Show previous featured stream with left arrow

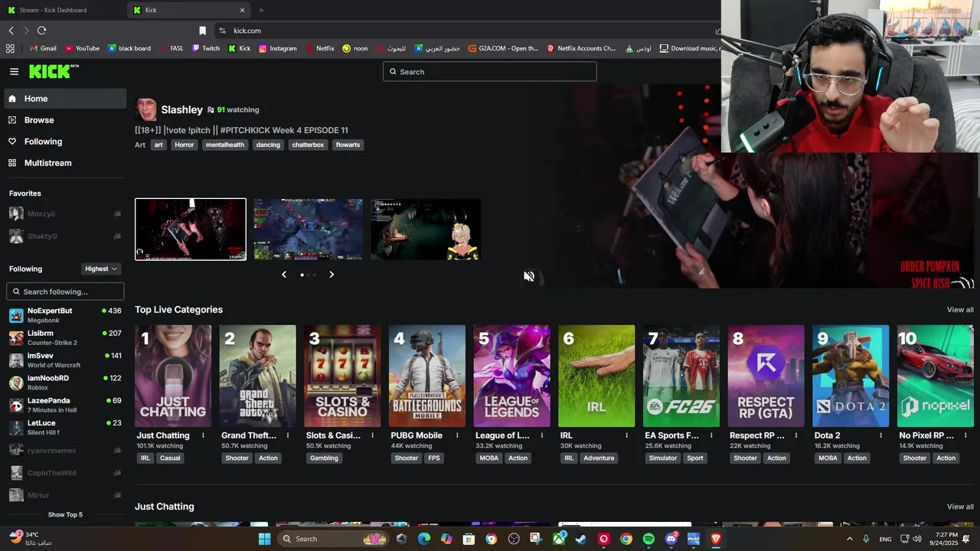284,275
